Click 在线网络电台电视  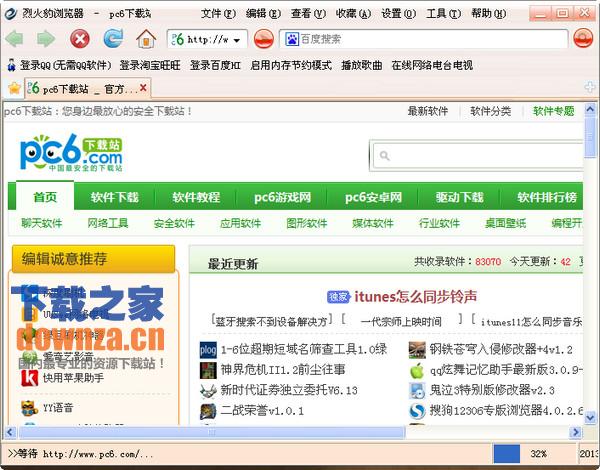click(432, 65)
